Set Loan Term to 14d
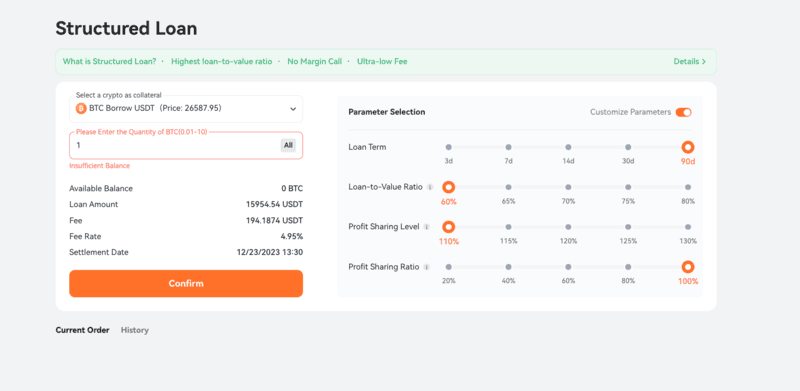 pos(568,147)
